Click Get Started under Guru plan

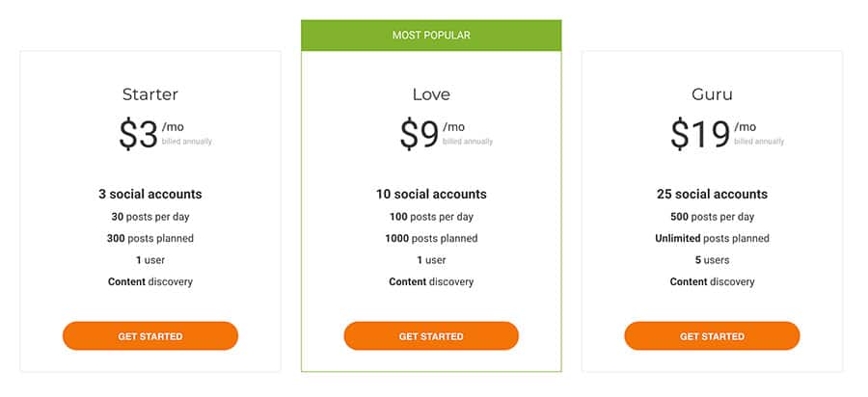712,336
